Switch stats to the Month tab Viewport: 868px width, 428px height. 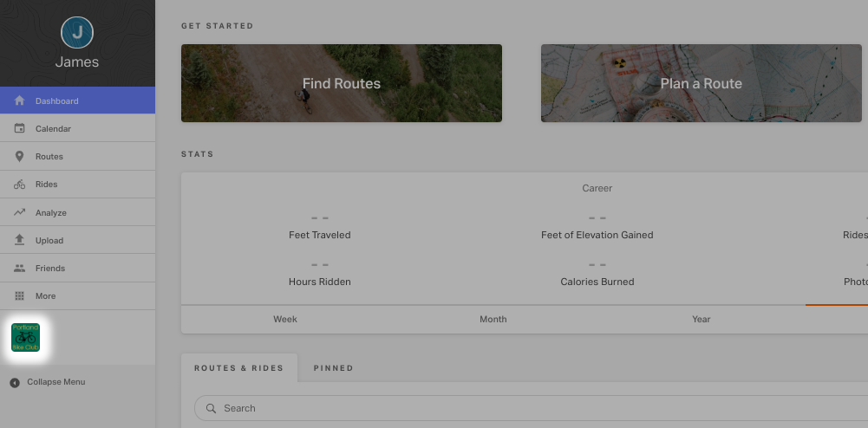click(x=493, y=319)
